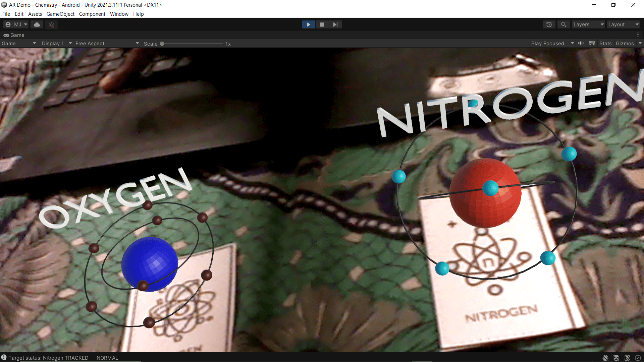Open the Play Focused dropdown
644x362 pixels.
tap(552, 44)
